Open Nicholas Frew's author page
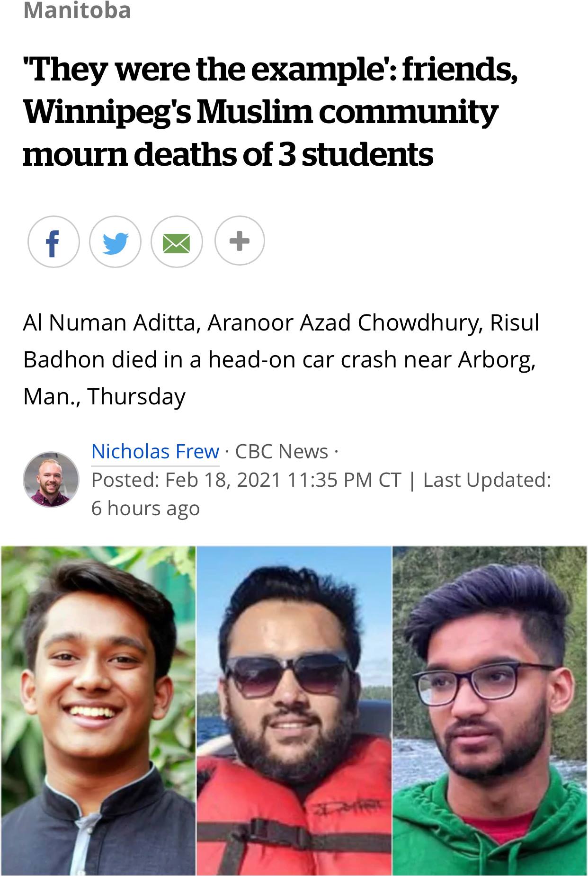This screenshot has height=876, width=588. 155,451
